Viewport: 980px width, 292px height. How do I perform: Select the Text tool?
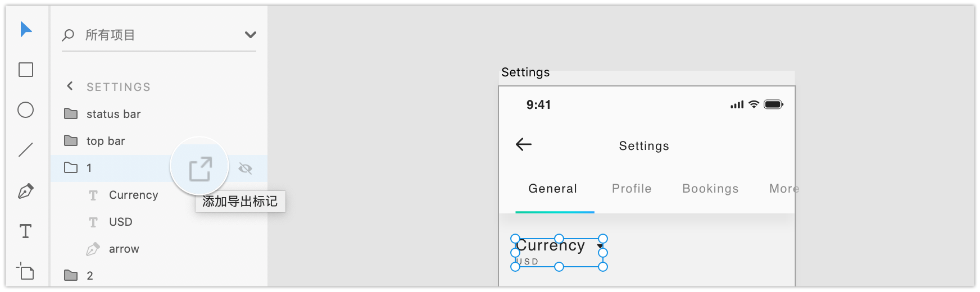click(x=26, y=231)
